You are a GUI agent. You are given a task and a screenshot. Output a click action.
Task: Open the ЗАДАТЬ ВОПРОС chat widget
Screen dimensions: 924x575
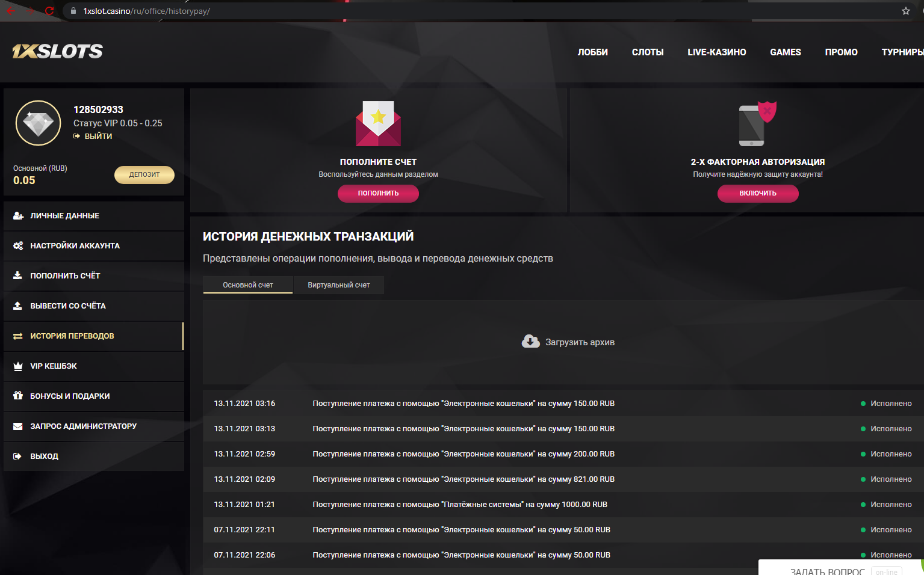coord(840,568)
